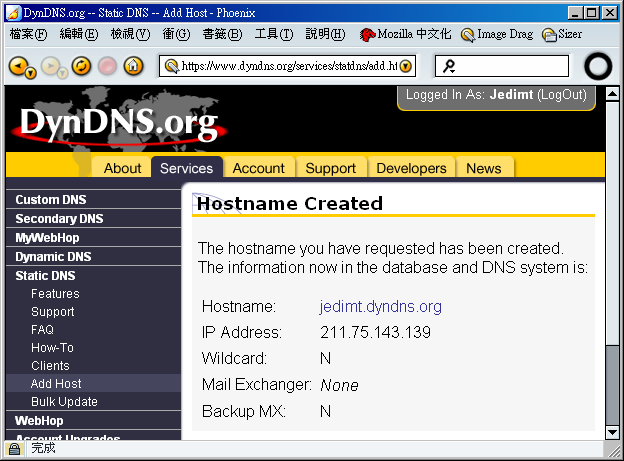Click the Phoenix icon in title bar
This screenshot has height=461, width=624.
[13, 13]
